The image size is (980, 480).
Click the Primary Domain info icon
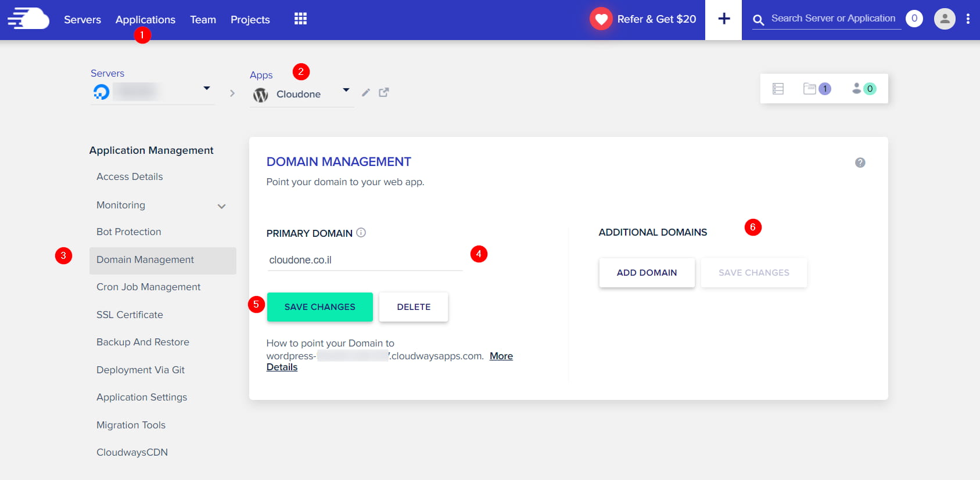(361, 233)
